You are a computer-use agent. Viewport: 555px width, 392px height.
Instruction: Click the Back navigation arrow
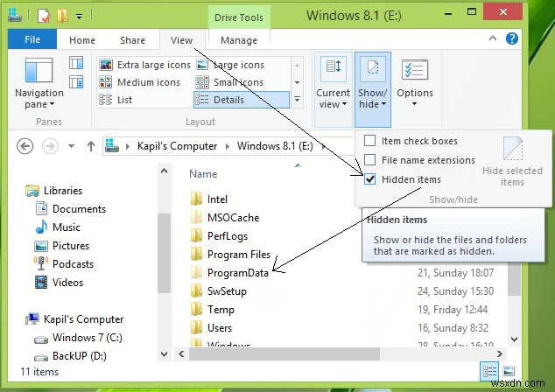pyautogui.click(x=25, y=146)
